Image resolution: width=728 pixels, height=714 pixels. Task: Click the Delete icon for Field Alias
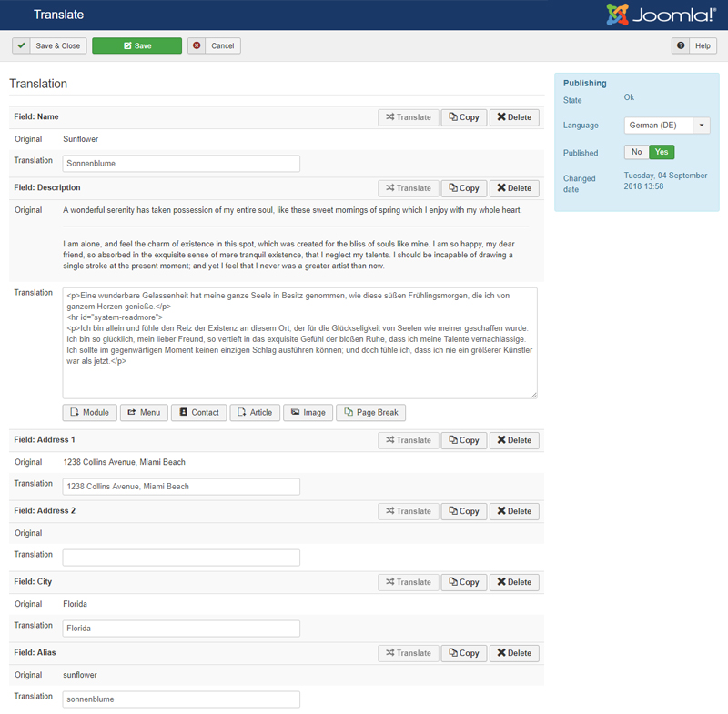tap(513, 652)
